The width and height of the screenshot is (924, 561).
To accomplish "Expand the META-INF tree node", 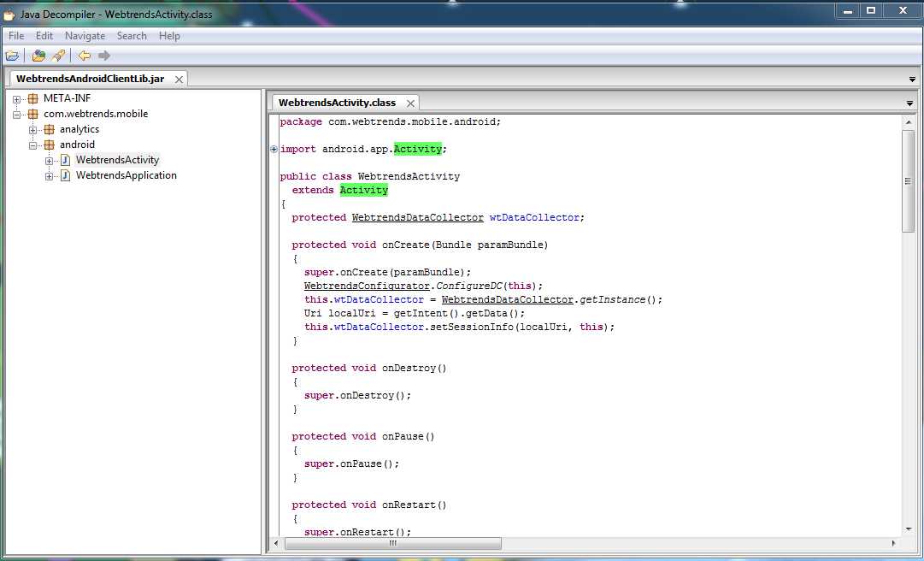I will pyautogui.click(x=16, y=99).
